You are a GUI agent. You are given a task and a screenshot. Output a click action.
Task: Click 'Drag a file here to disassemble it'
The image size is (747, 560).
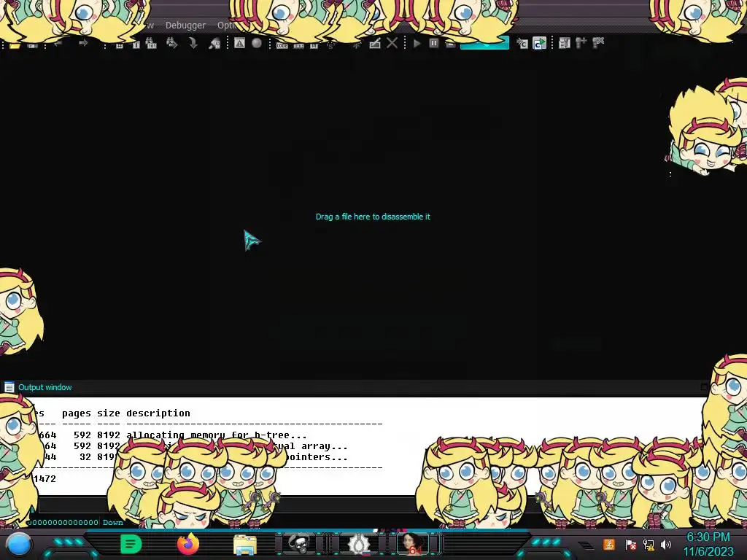click(x=373, y=217)
